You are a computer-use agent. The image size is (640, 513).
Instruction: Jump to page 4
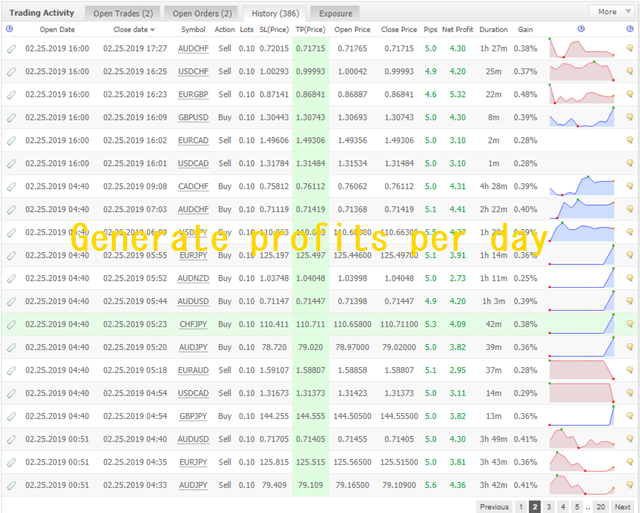(563, 507)
